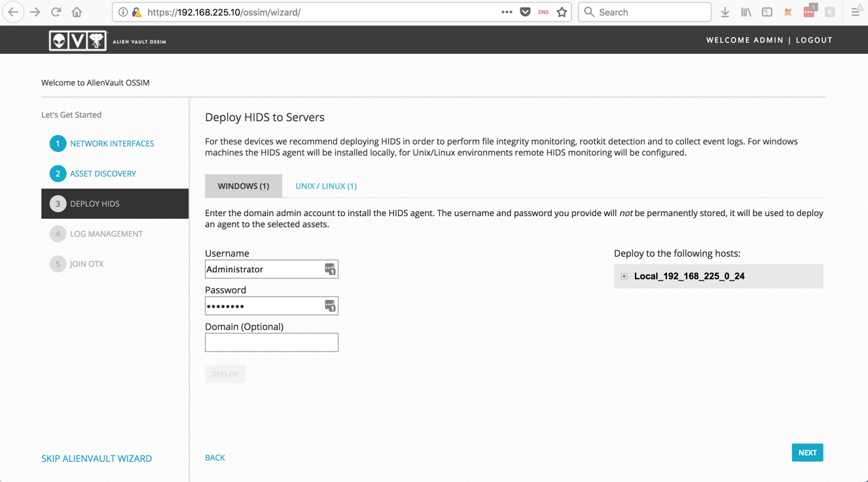The height and width of the screenshot is (482, 868).
Task: Open the Library bookshelf icon
Action: tap(746, 12)
